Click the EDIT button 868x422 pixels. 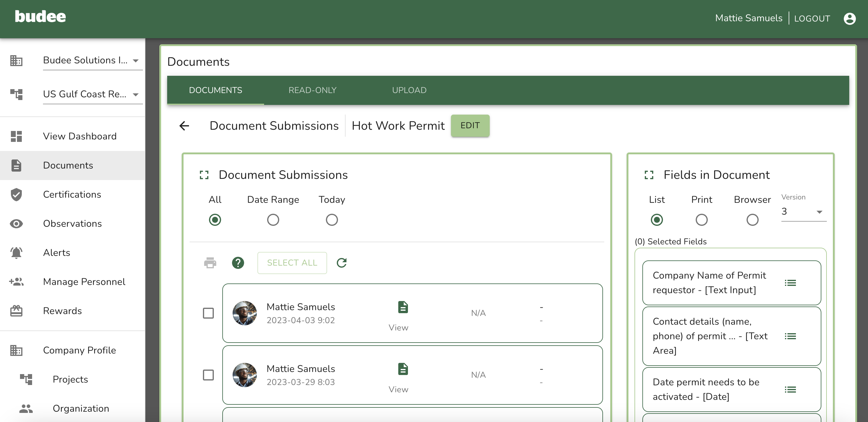tap(470, 126)
